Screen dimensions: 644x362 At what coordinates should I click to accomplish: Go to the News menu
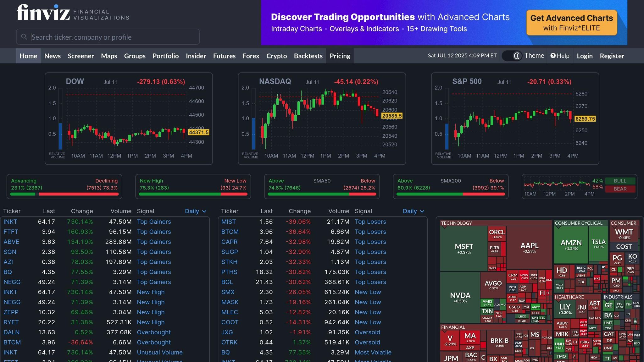[53, 56]
